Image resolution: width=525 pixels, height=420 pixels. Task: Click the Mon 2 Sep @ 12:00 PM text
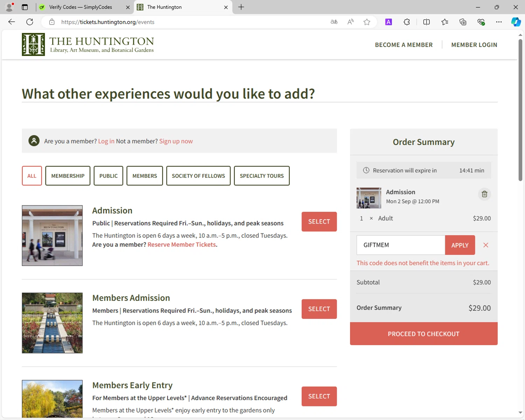pos(413,201)
